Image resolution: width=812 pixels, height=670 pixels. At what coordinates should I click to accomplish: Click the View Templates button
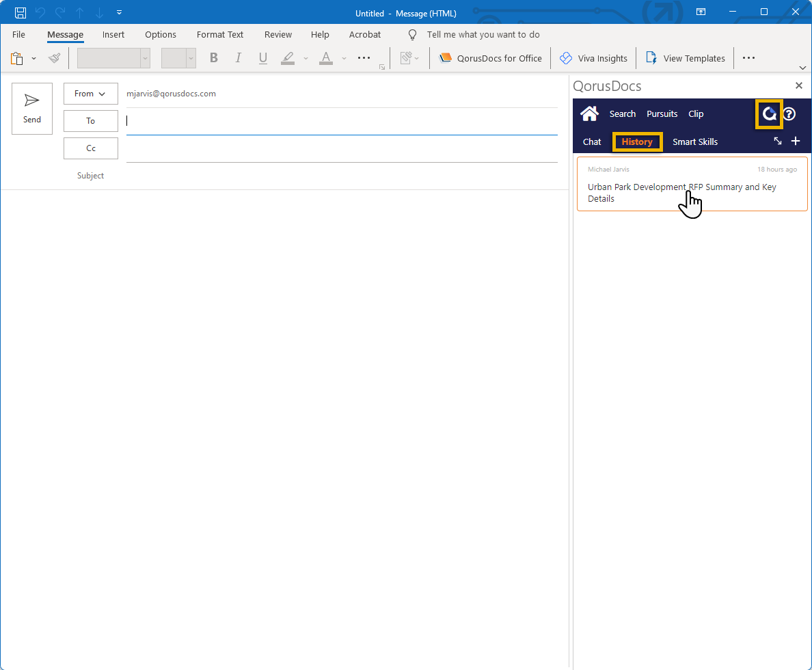pos(686,58)
